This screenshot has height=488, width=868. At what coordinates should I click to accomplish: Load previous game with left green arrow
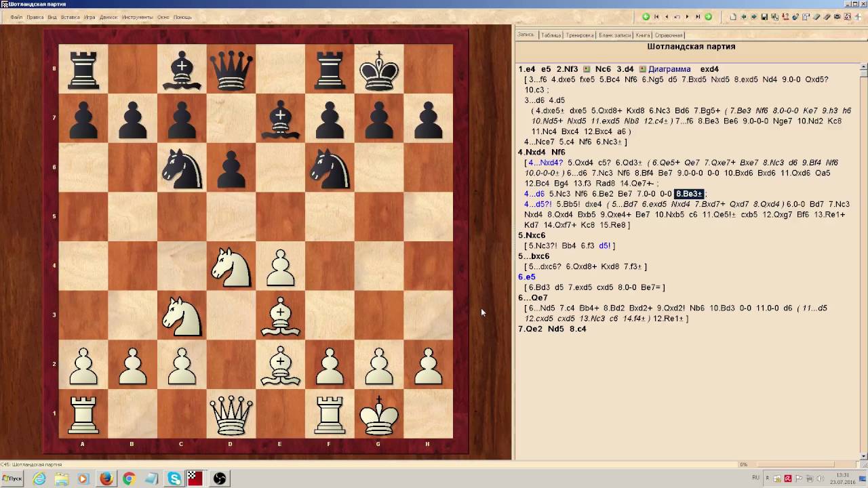(x=744, y=17)
